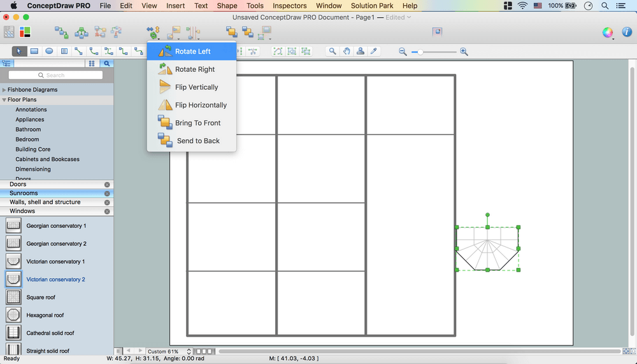Toggle the library grid view button
The image size is (637, 364).
[x=92, y=64]
